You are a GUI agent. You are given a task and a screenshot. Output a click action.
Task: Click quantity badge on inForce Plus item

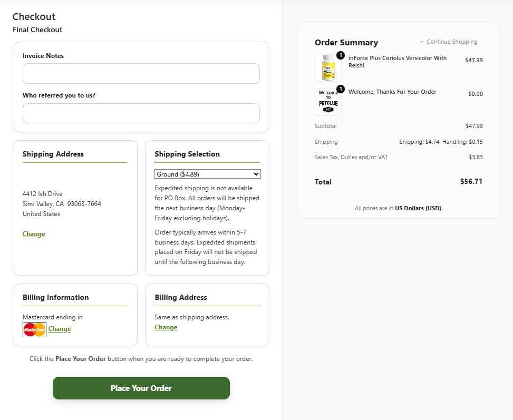[341, 55]
